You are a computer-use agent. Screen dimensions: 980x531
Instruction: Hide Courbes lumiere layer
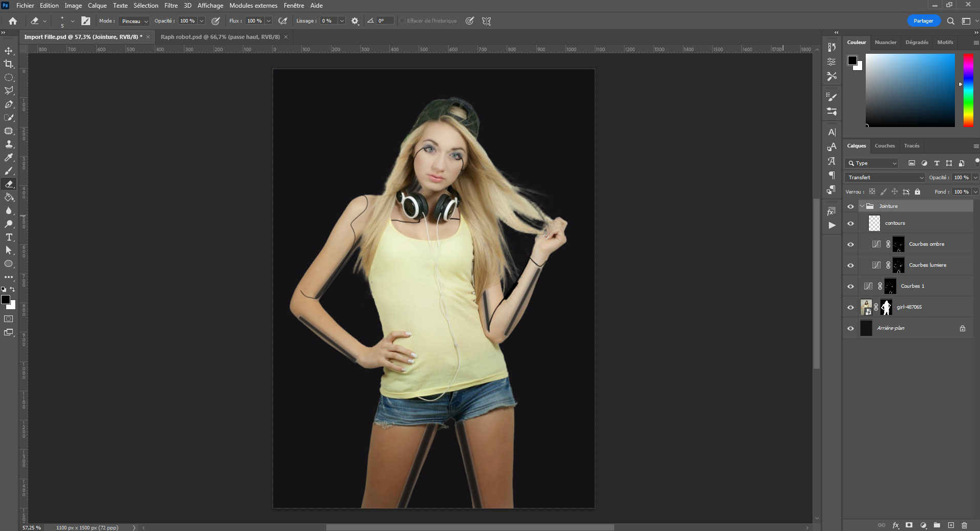point(851,265)
